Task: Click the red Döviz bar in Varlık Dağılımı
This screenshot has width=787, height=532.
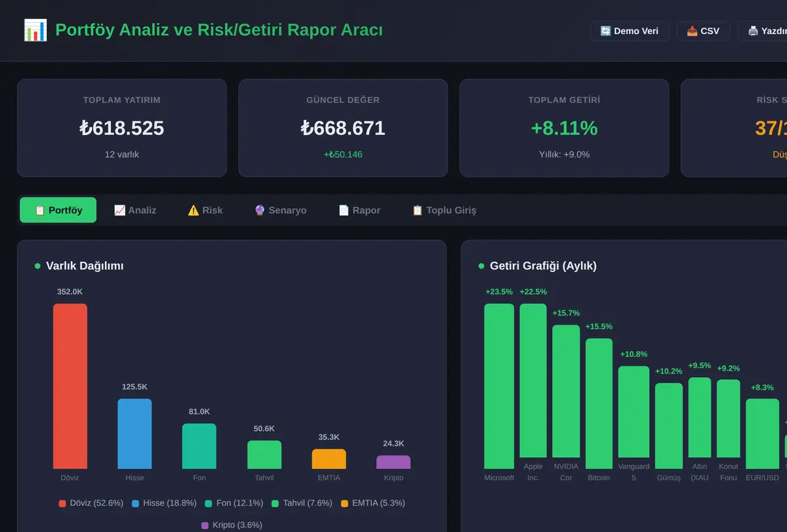Action: [x=70, y=386]
